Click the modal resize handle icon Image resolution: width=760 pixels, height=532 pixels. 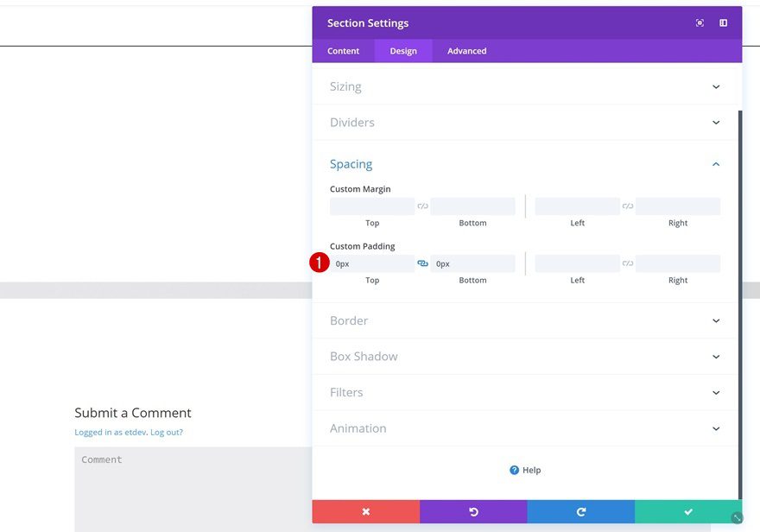737,518
